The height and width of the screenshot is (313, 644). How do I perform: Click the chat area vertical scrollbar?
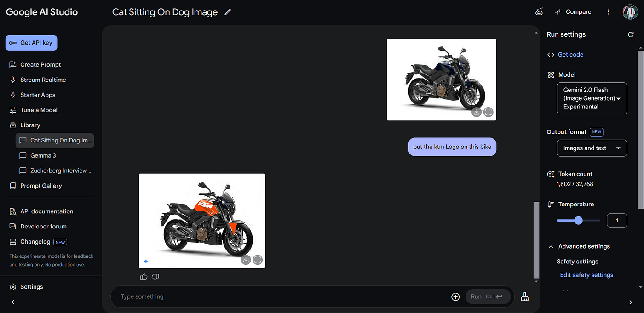pyautogui.click(x=535, y=239)
